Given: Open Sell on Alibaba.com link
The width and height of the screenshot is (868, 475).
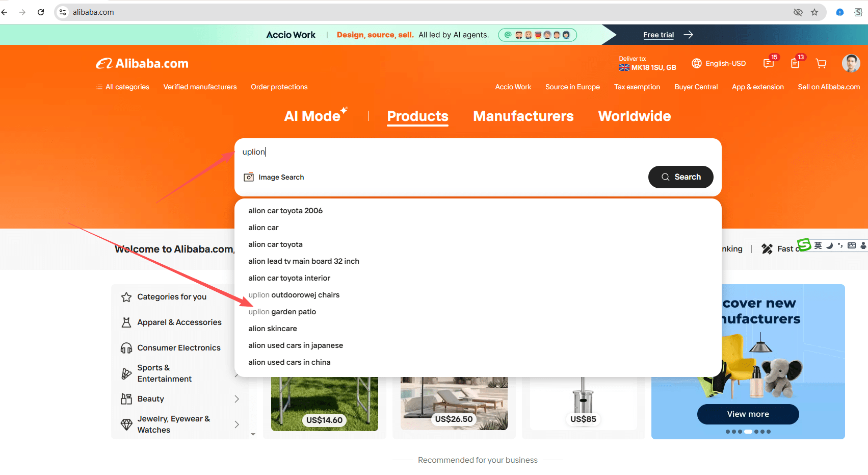Looking at the screenshot, I should (x=829, y=87).
